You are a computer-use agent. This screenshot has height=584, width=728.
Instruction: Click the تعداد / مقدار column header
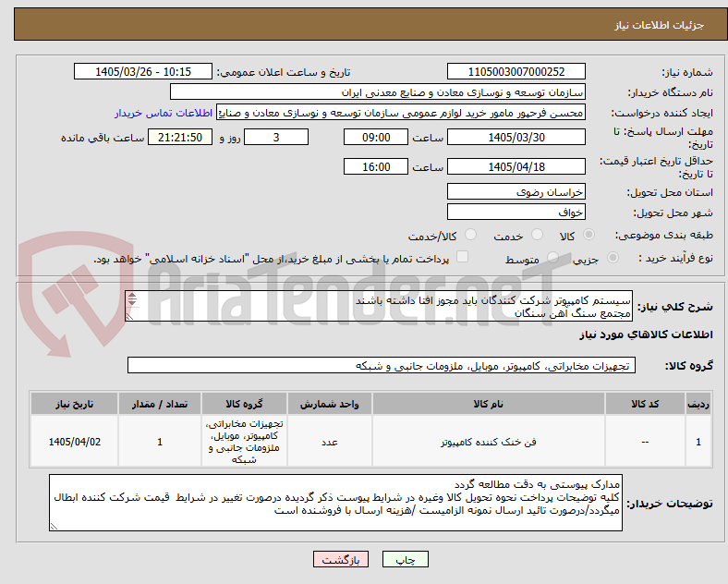click(x=160, y=404)
